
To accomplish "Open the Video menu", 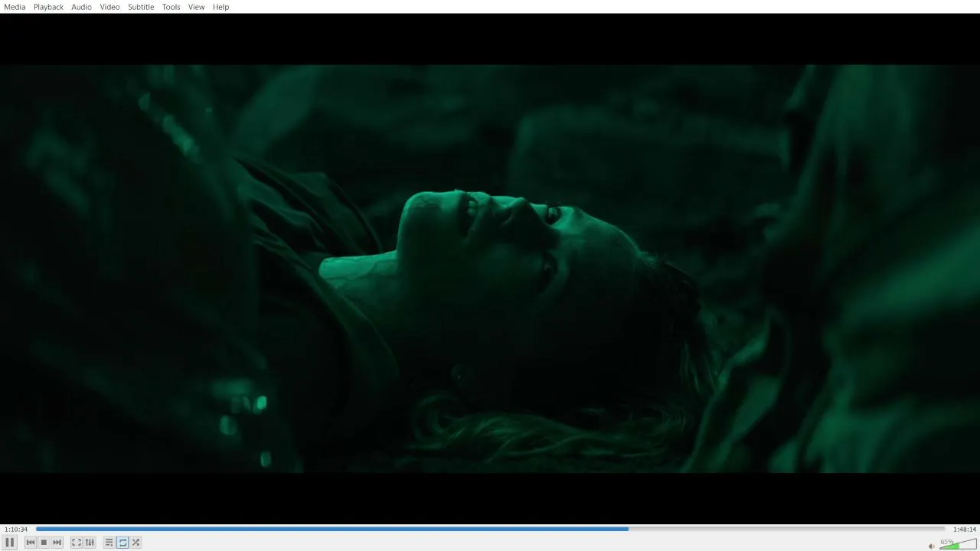I will (109, 7).
